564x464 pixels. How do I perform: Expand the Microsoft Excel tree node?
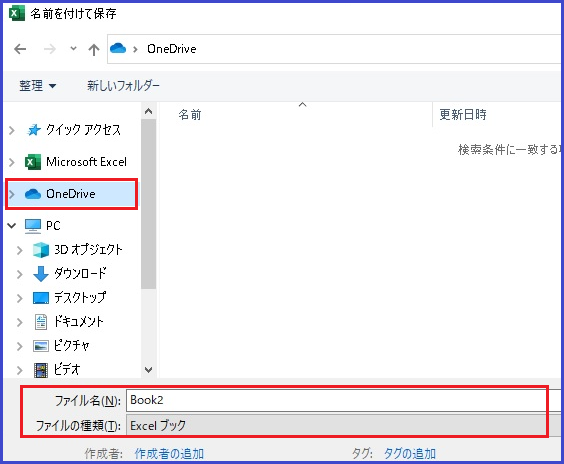click(12, 162)
